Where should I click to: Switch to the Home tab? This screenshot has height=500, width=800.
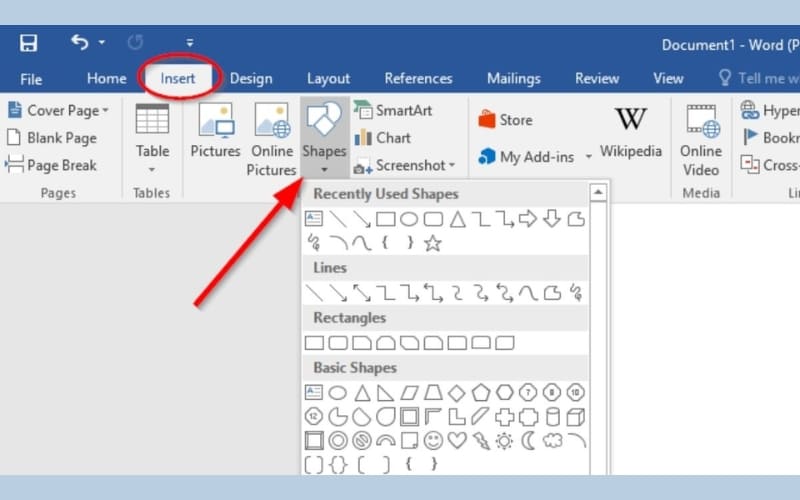point(107,79)
